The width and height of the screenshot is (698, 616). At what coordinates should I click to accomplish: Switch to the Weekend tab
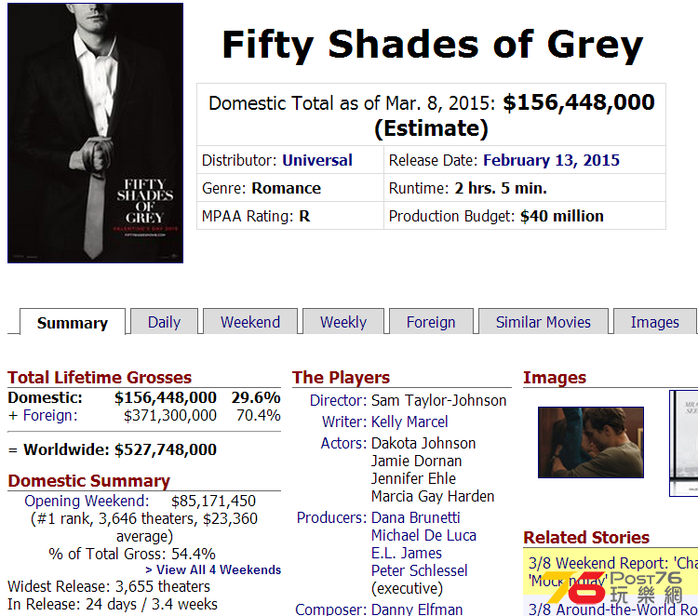point(250,322)
